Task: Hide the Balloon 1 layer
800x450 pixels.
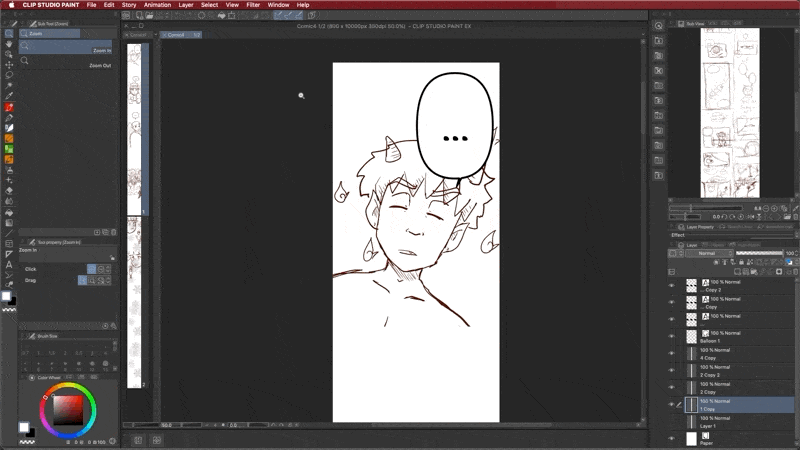Action: pyautogui.click(x=671, y=336)
